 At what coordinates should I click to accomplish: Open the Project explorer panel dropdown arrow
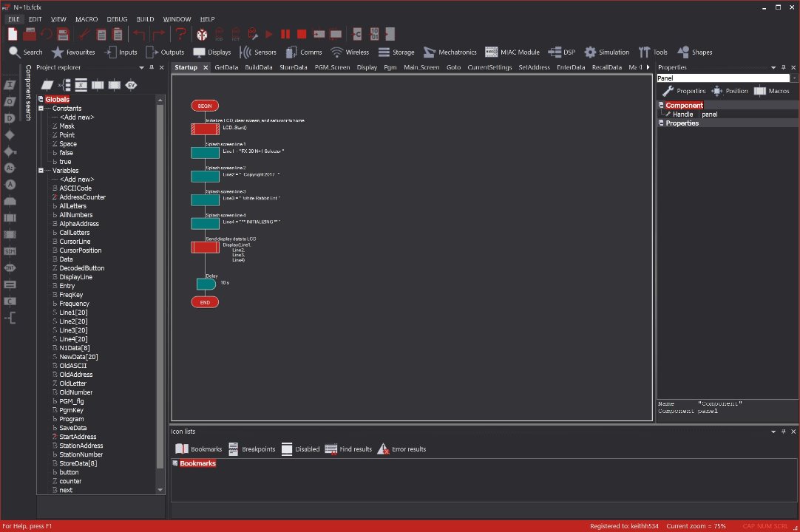tap(141, 67)
